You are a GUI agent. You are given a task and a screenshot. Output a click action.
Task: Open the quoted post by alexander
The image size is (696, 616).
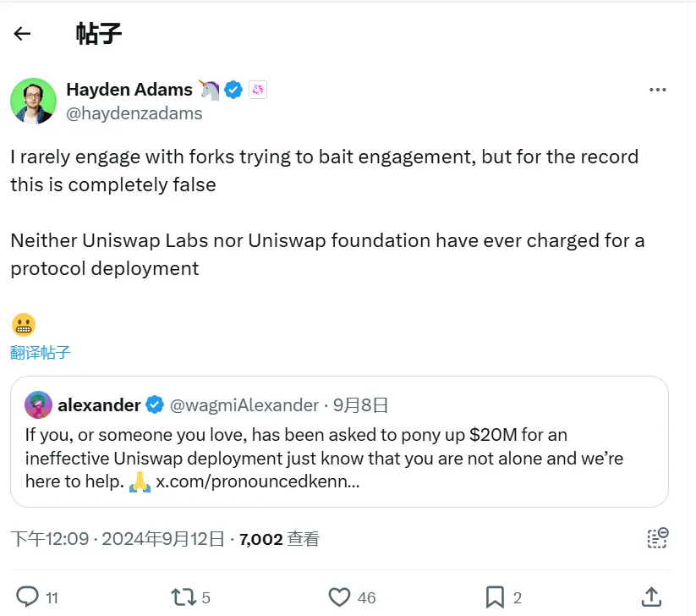(338, 459)
